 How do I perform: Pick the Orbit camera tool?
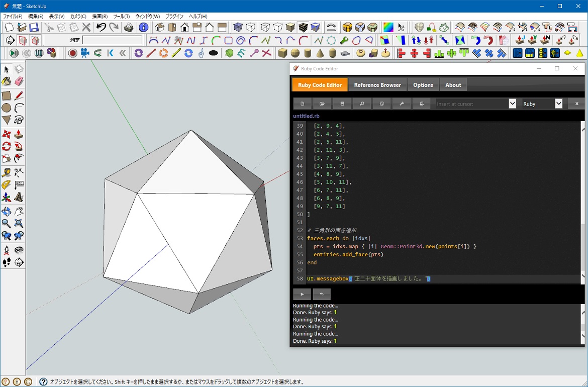click(x=7, y=212)
